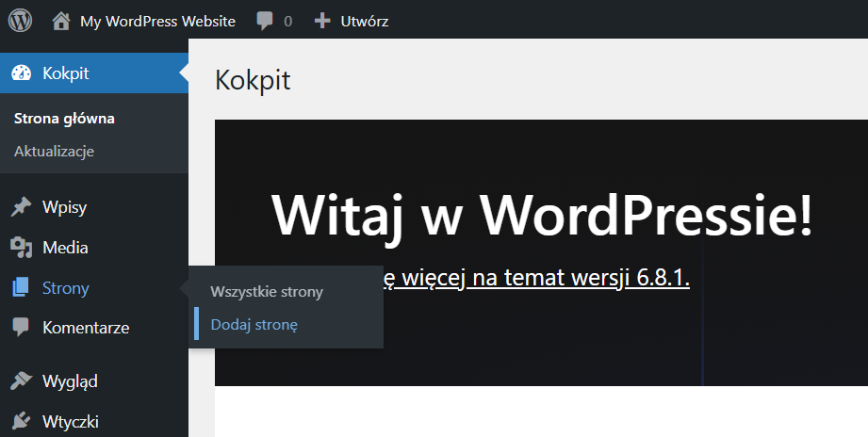Click the comment count 0
Viewport: 868px width, 437px height.
click(287, 21)
